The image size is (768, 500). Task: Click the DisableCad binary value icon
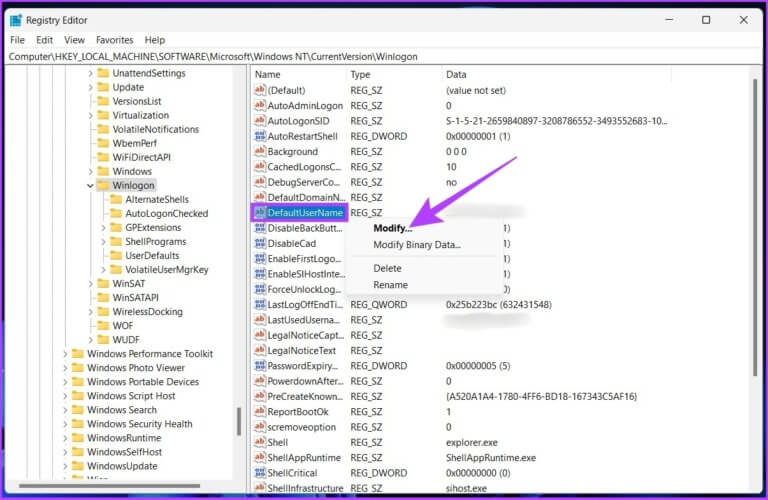(x=260, y=243)
